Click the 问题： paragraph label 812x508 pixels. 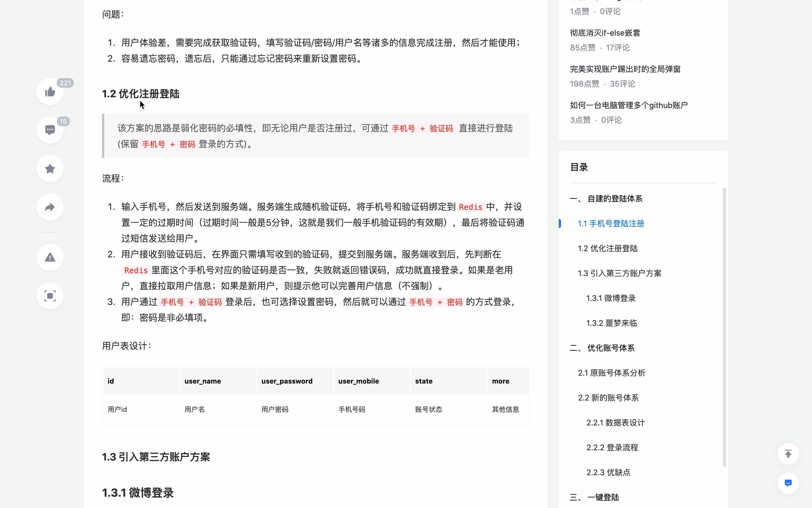[x=113, y=14]
